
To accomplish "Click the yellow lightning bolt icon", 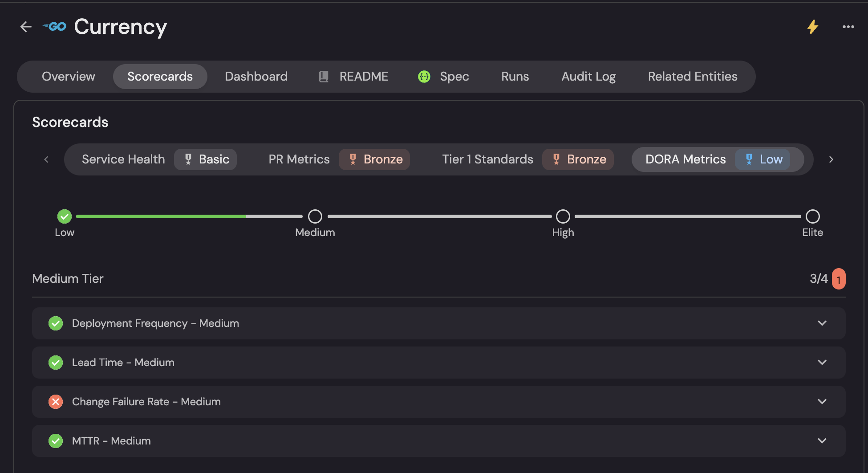I will (x=813, y=27).
